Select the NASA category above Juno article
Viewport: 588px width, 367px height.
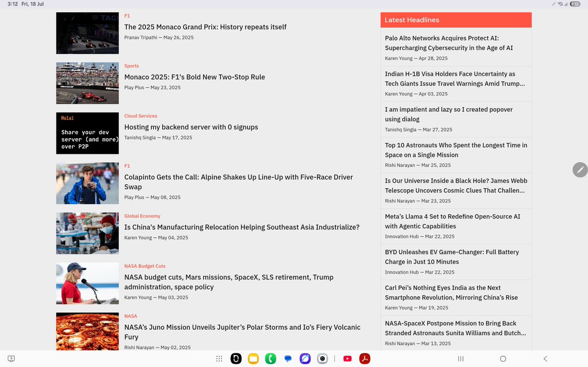(131, 316)
